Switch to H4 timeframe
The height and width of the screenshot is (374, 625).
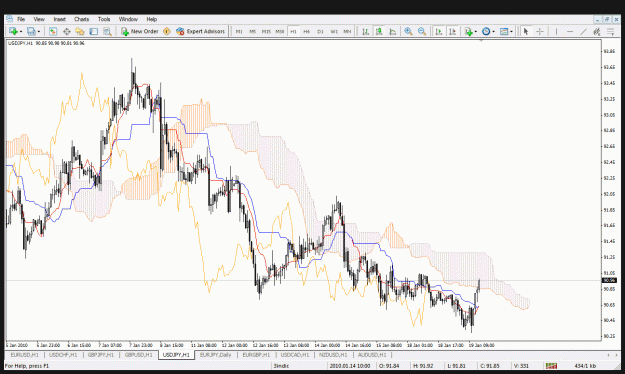click(x=307, y=31)
